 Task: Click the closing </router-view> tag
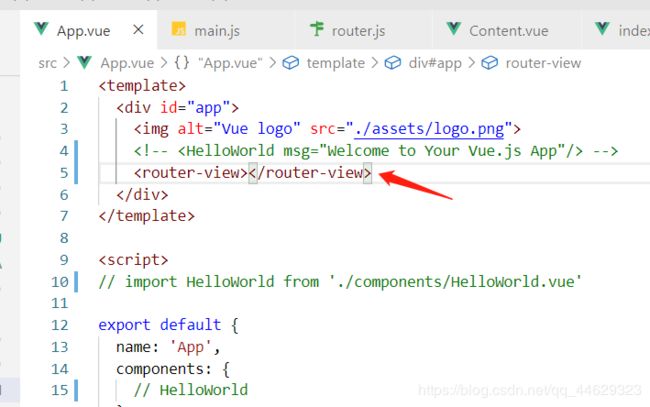[310, 172]
